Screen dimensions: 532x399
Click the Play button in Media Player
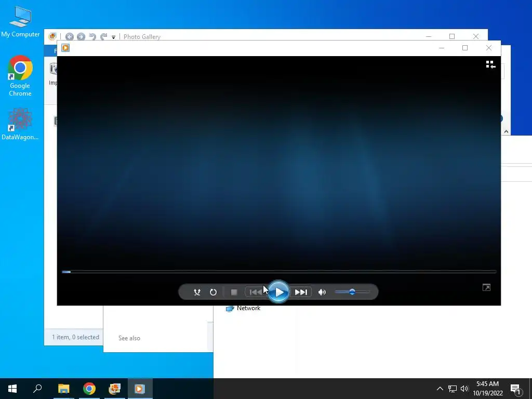[278, 292]
